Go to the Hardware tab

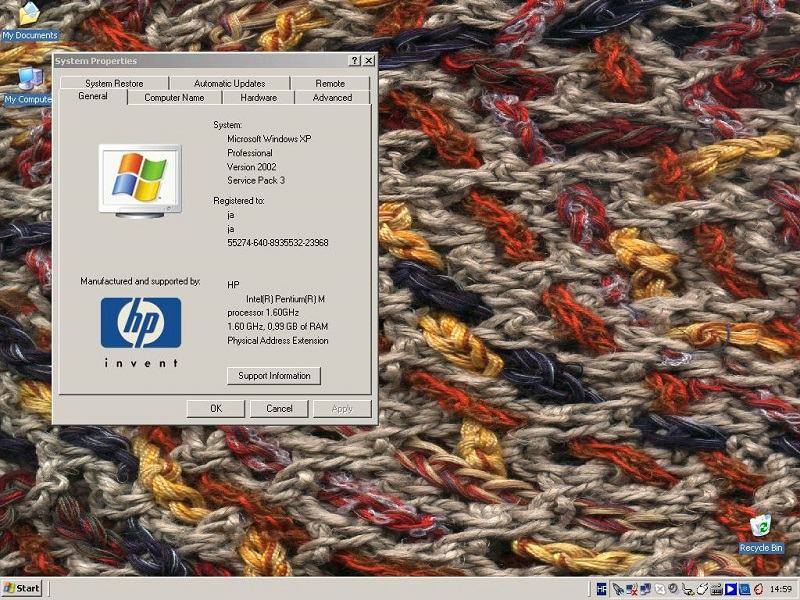(x=258, y=98)
